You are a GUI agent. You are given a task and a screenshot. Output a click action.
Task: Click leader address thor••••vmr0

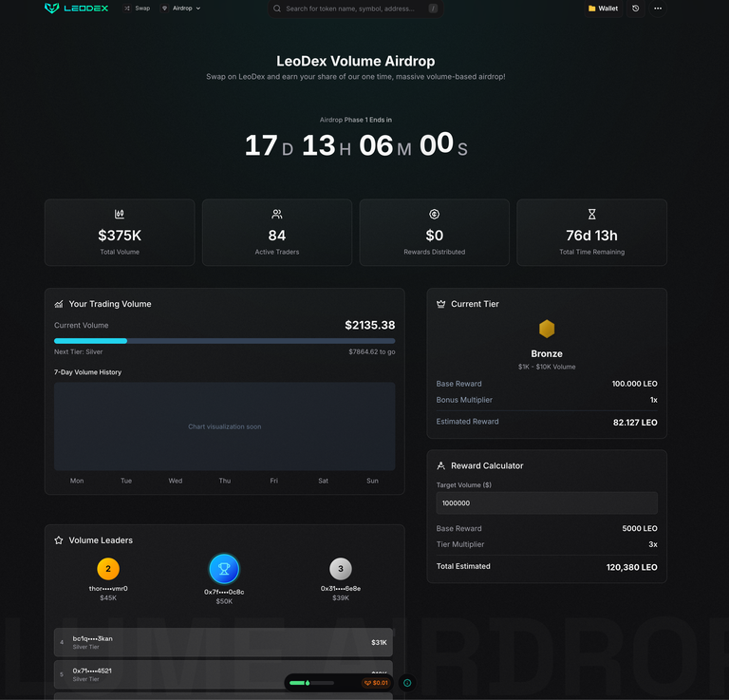point(108,589)
